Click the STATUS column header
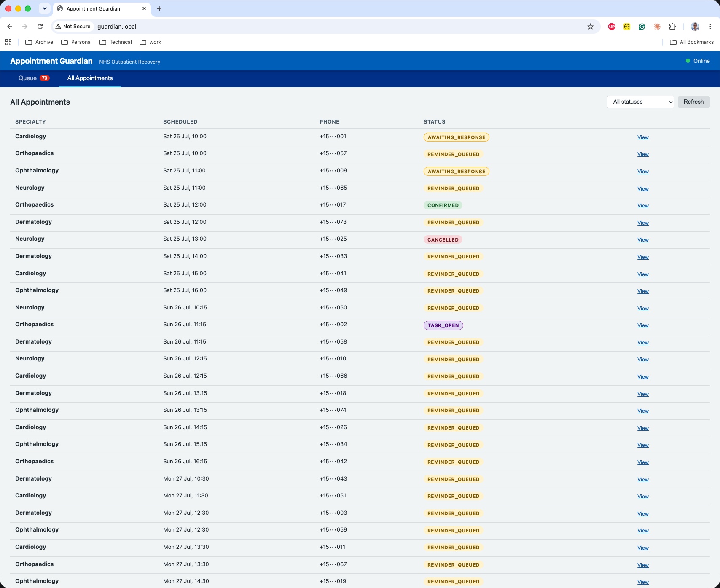Image resolution: width=720 pixels, height=588 pixels. (434, 122)
